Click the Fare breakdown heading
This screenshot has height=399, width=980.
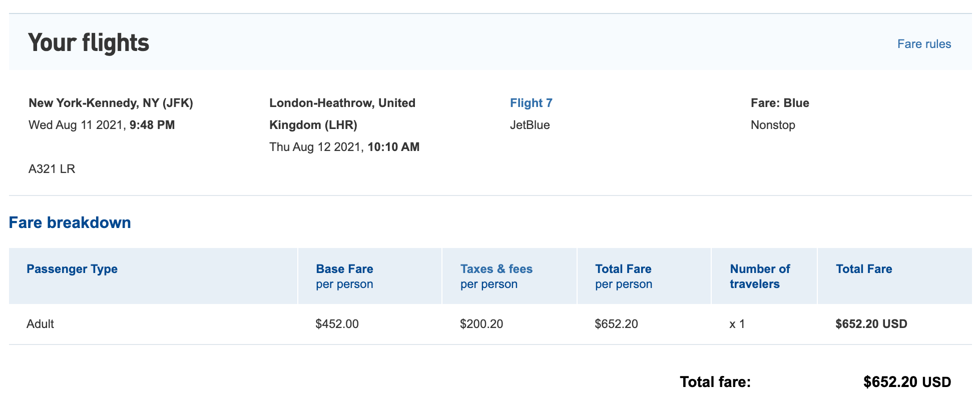tap(70, 222)
